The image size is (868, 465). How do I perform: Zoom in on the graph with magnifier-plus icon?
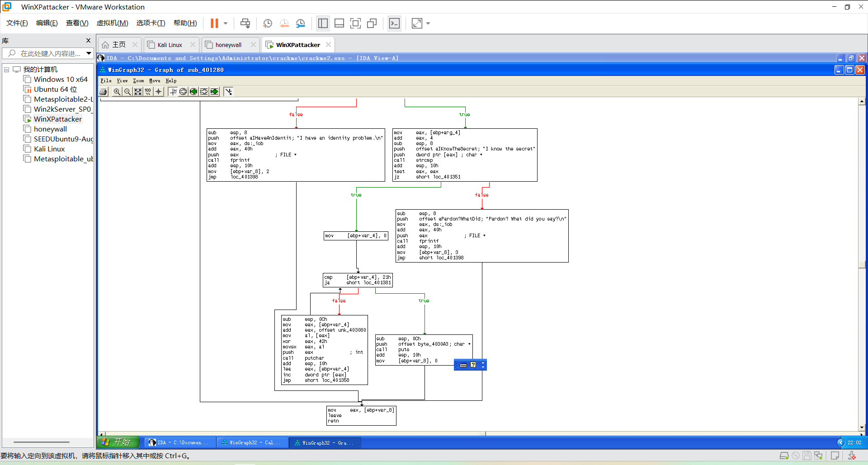tap(117, 92)
